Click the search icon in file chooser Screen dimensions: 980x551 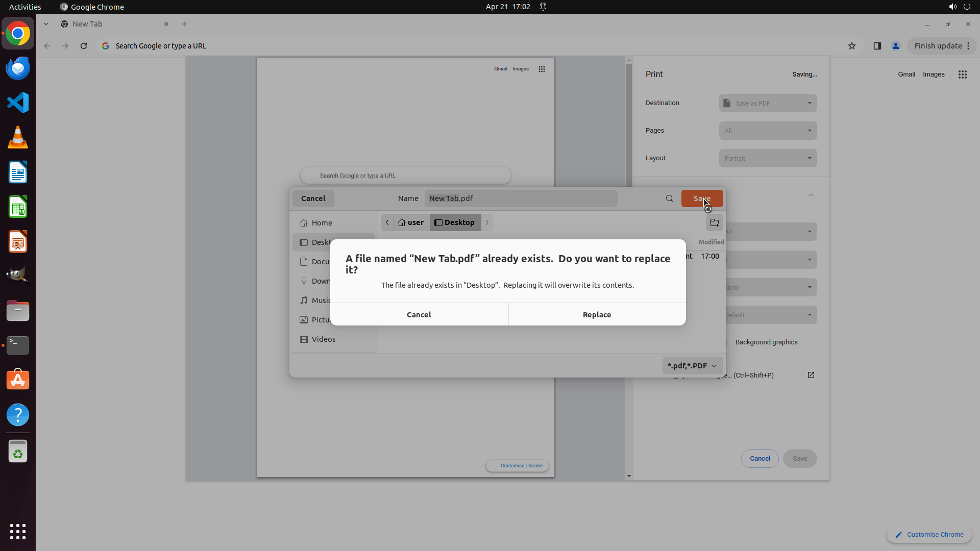pyautogui.click(x=669, y=198)
